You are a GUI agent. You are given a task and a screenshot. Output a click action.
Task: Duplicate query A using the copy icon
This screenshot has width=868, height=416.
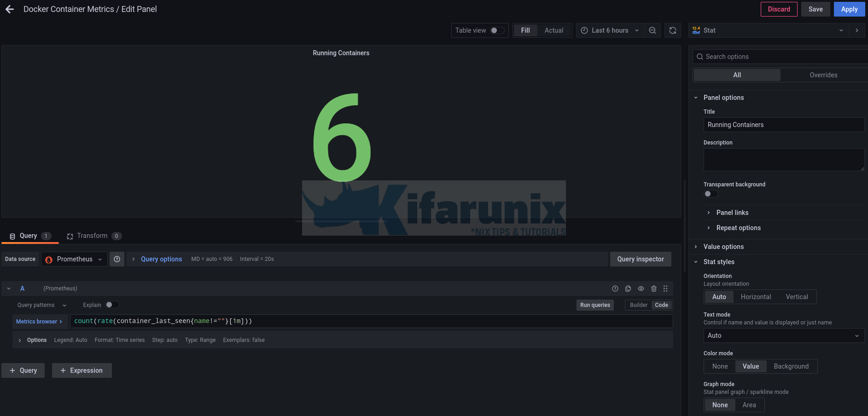point(628,289)
